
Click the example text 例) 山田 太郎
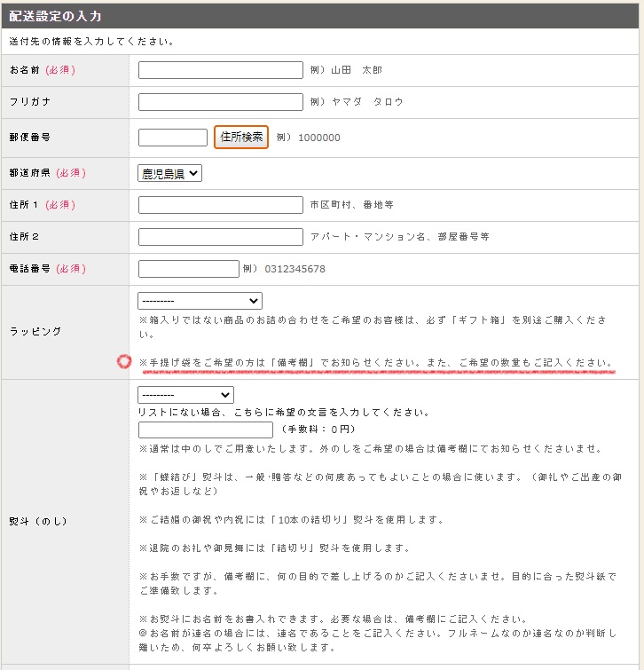point(346,70)
